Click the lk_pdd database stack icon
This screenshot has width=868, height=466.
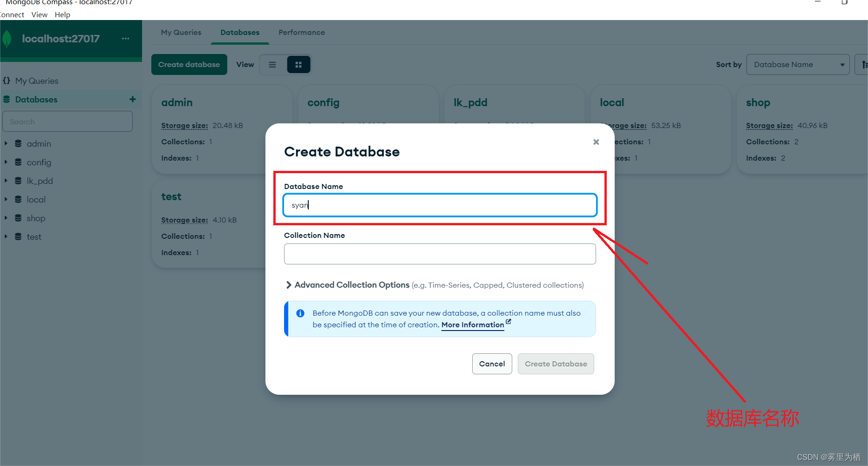click(x=18, y=181)
